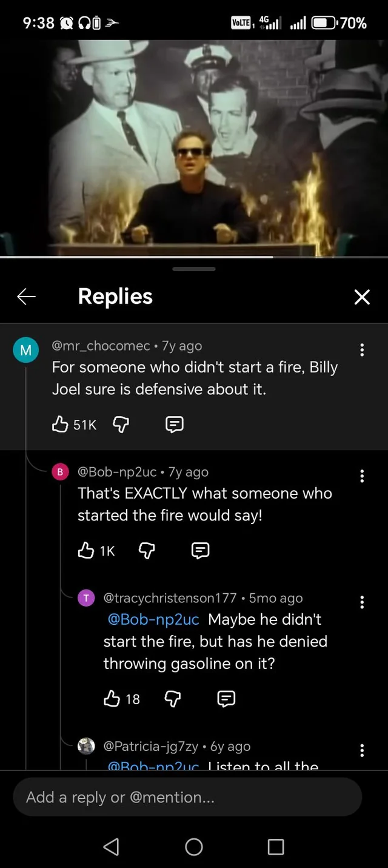Dislike the @tracychristenson177 reply
This screenshot has height=868, width=388.
click(x=173, y=699)
